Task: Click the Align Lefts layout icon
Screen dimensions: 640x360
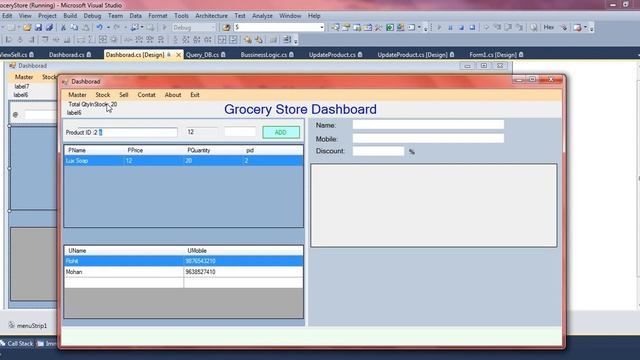Action: click(9, 40)
